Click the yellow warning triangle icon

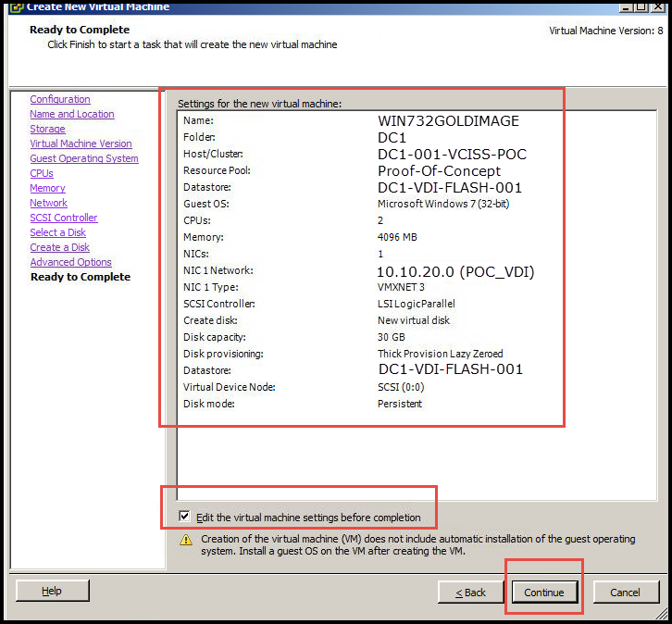tap(186, 540)
